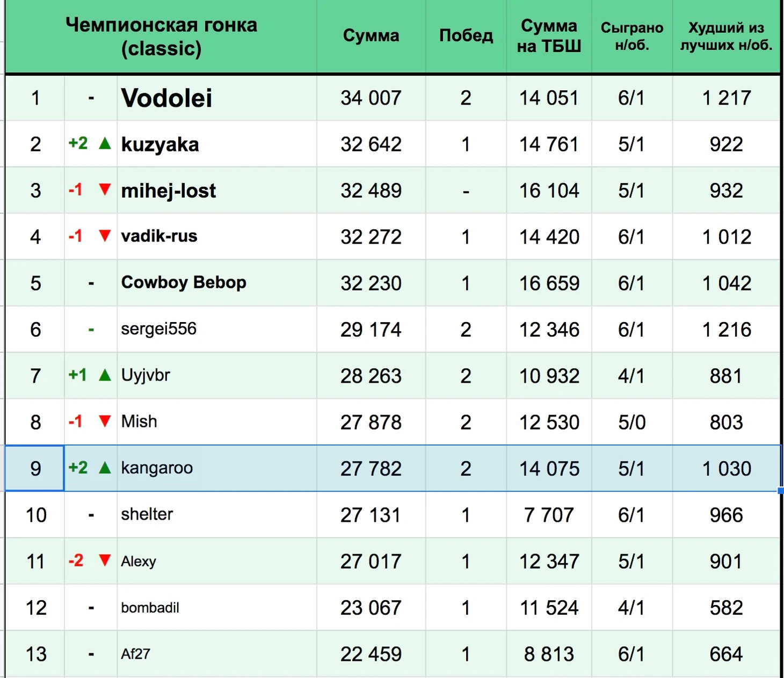
Task: Click green up arrow beside kangaroo
Action: tap(105, 468)
